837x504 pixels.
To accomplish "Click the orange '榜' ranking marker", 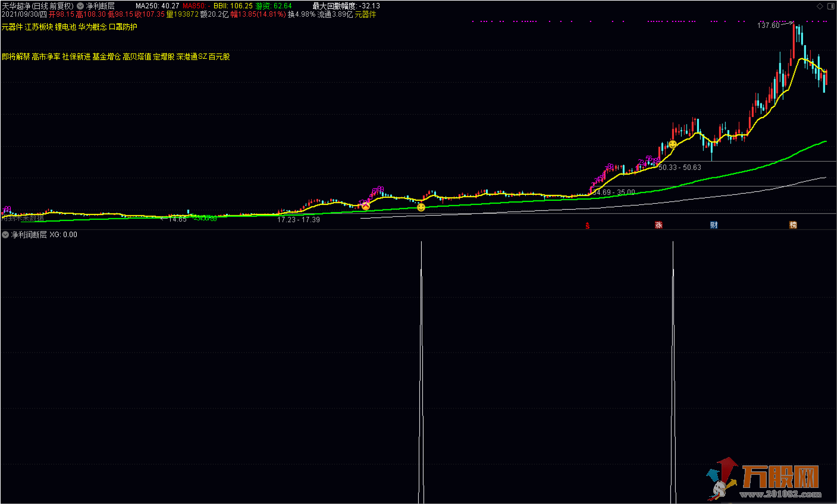I will (793, 225).
